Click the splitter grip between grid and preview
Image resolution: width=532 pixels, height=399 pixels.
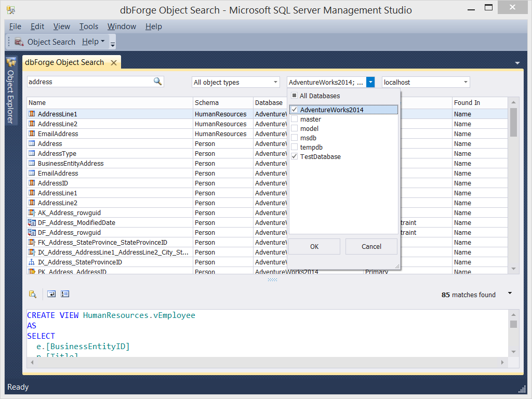(x=272, y=280)
